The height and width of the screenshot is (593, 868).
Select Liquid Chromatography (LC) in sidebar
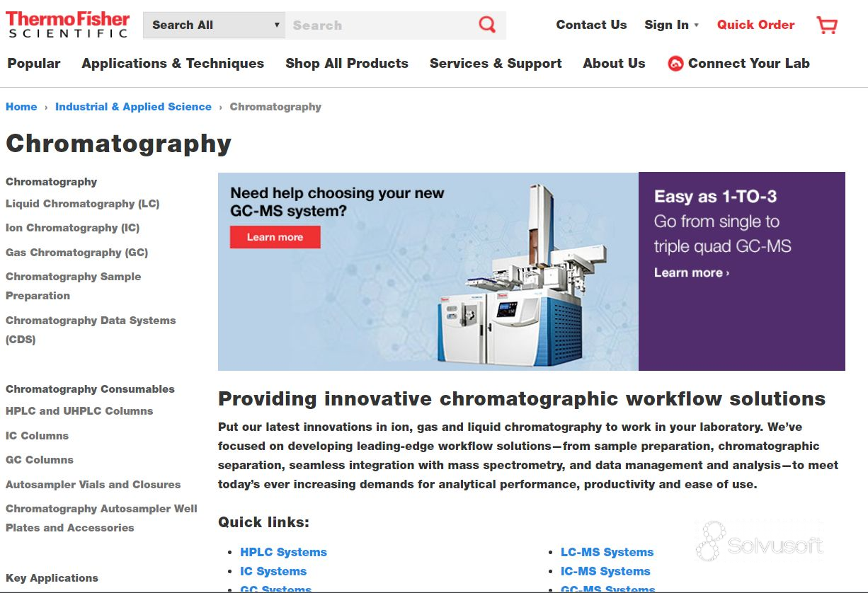tap(83, 204)
